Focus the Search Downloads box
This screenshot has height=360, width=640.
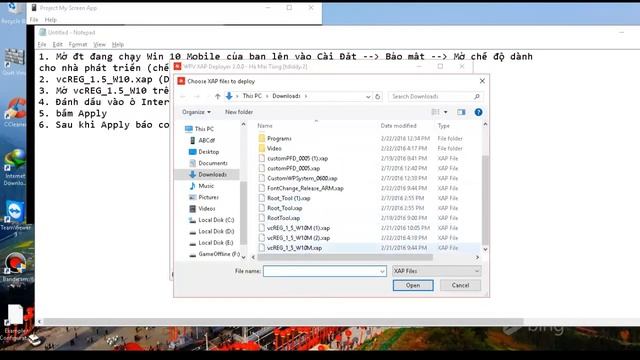[431, 96]
